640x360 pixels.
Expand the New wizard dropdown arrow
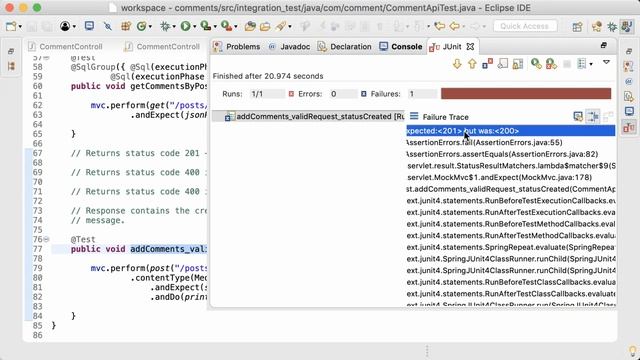(x=20, y=27)
